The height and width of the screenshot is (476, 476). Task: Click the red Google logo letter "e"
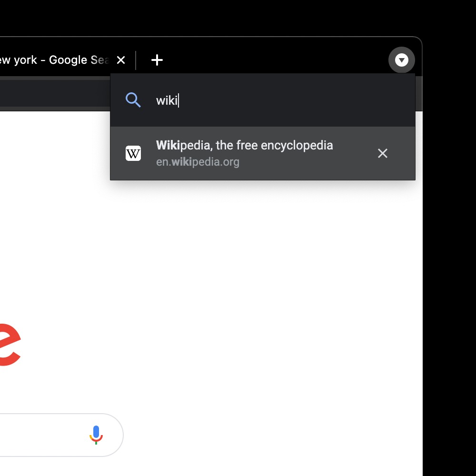click(x=10, y=345)
